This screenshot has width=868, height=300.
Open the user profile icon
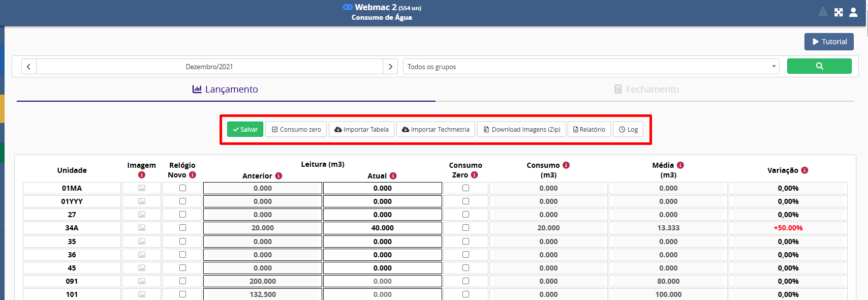pos(853,12)
